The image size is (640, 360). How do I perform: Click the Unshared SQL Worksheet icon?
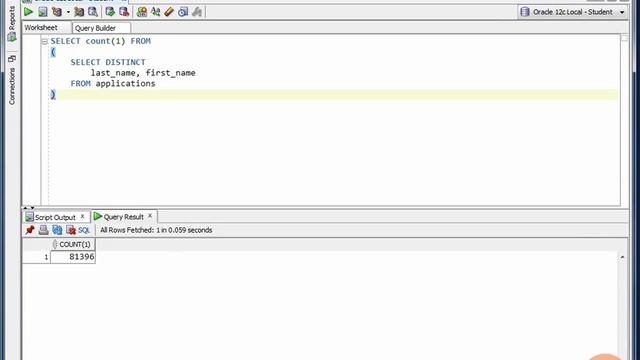click(x=142, y=12)
